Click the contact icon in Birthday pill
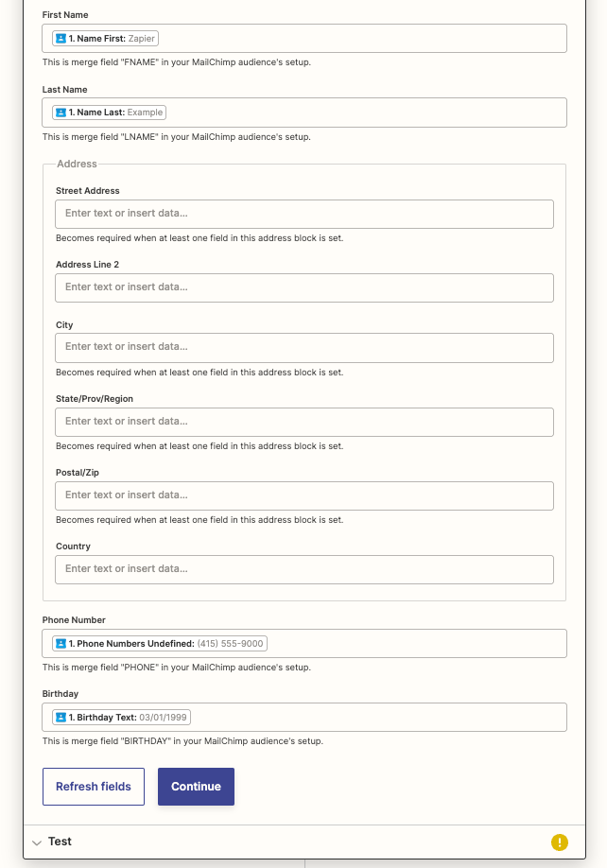607x868 pixels. [x=61, y=718]
